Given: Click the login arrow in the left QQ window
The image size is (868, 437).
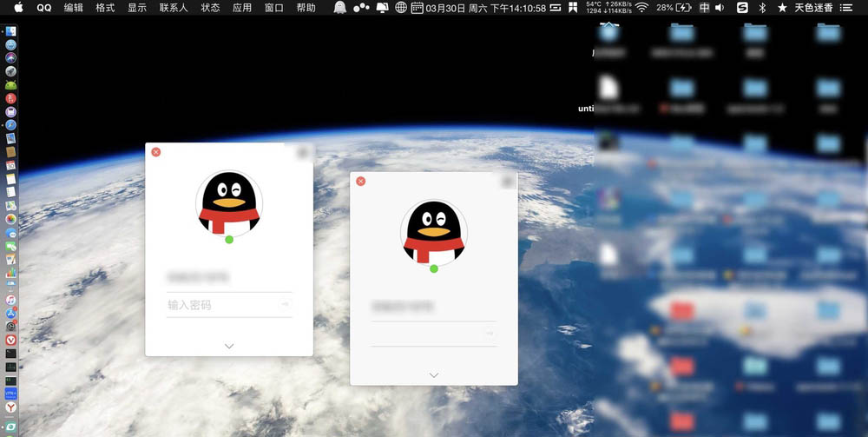Looking at the screenshot, I should click(285, 304).
